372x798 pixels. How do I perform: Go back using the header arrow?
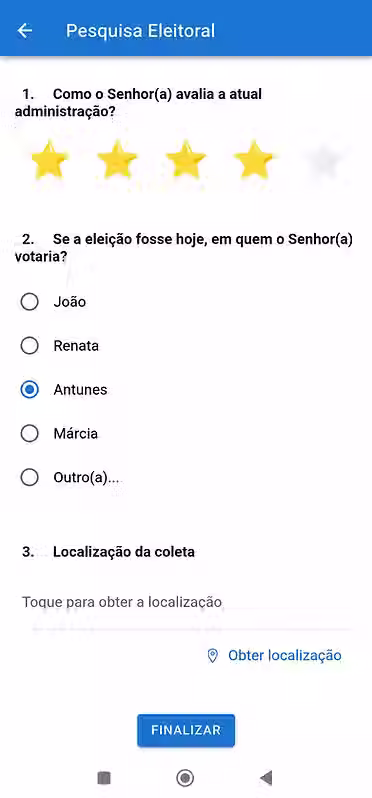(24, 31)
